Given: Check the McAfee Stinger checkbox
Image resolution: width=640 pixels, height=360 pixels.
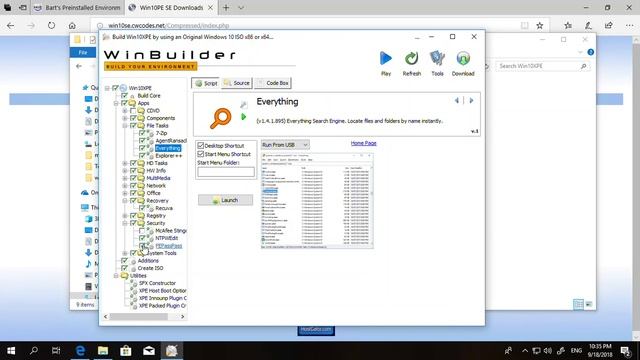Looking at the screenshot, I should (142, 231).
